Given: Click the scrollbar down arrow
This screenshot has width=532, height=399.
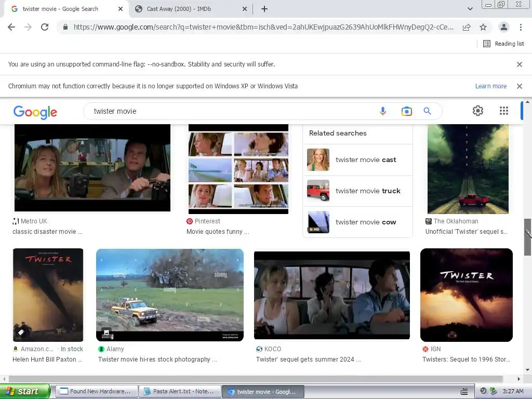Looking at the screenshot, I should 527,370.
